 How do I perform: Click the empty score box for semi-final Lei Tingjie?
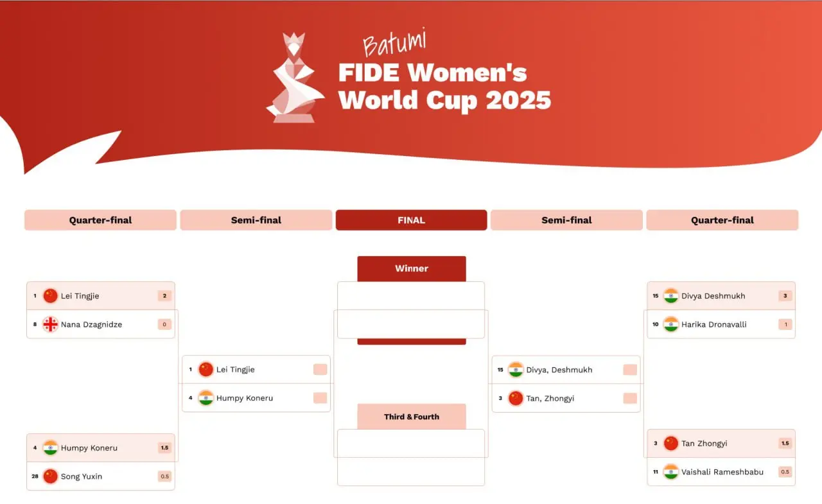(320, 369)
